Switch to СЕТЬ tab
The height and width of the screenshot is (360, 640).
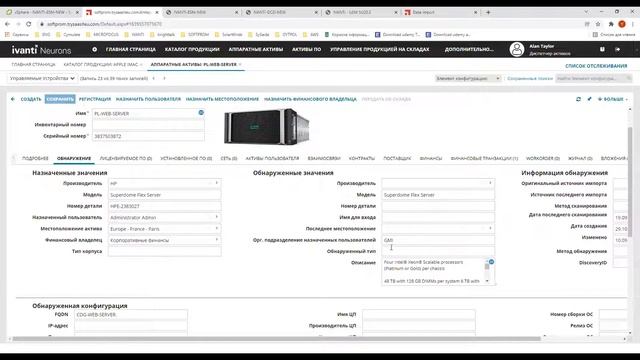[229, 158]
